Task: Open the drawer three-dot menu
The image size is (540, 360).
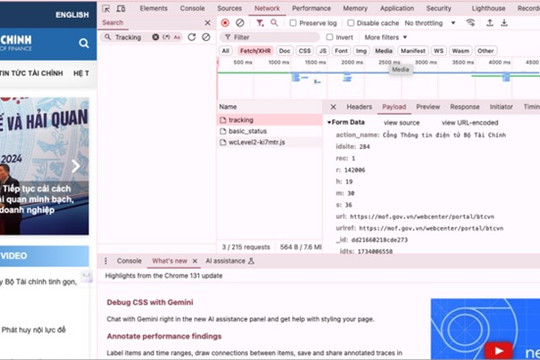Action: [105, 261]
